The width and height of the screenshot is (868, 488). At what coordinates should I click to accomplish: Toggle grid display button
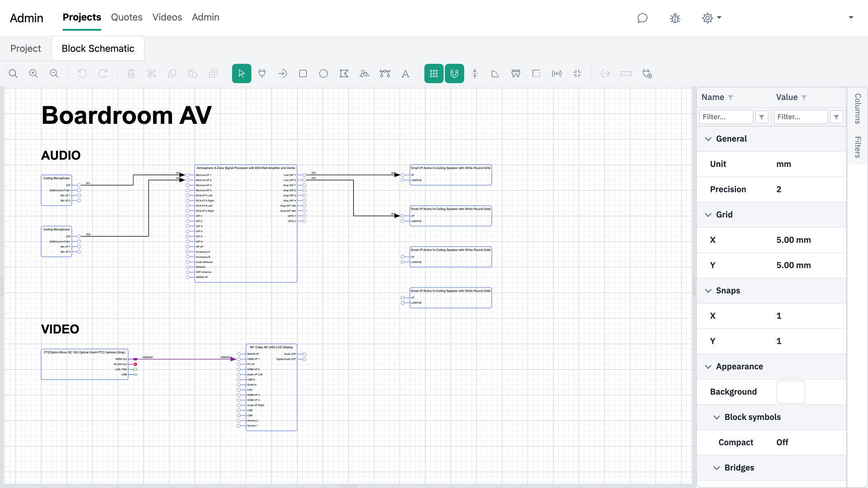(434, 74)
